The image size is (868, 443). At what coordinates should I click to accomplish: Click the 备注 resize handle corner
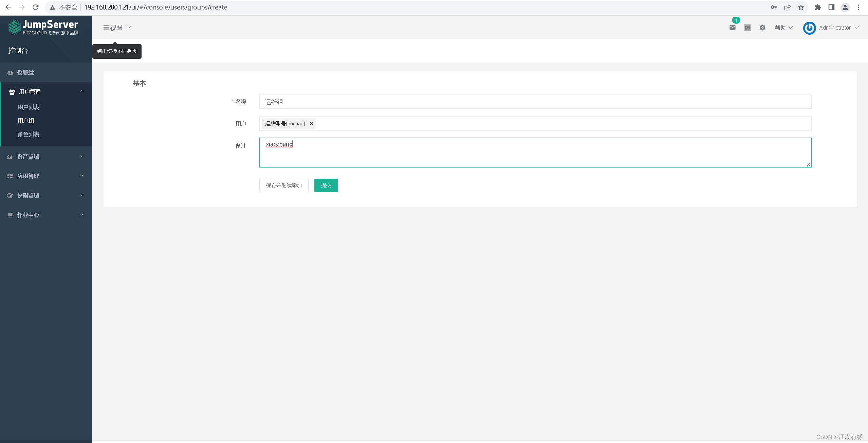(808, 165)
